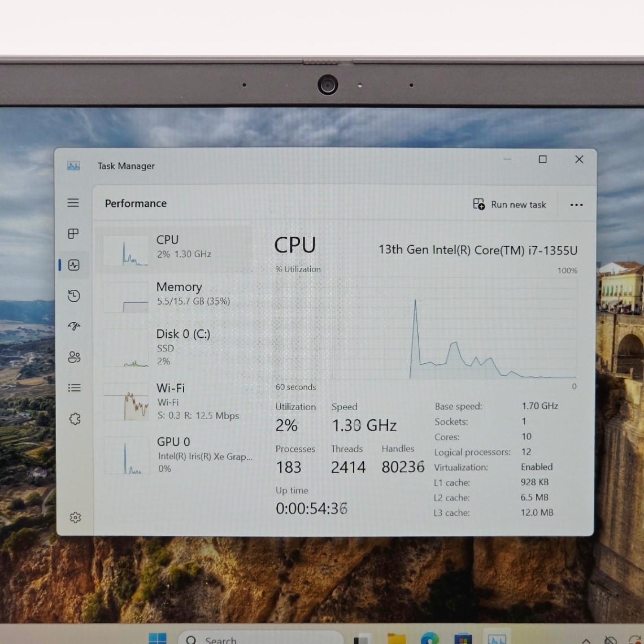Click the Logical processors value 12
The height and width of the screenshot is (644, 644).
(x=526, y=452)
